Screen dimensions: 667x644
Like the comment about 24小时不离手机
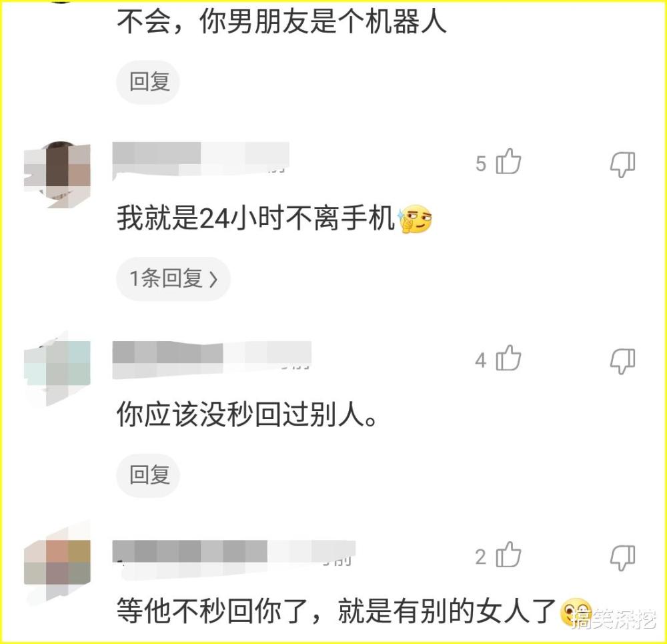[508, 162]
